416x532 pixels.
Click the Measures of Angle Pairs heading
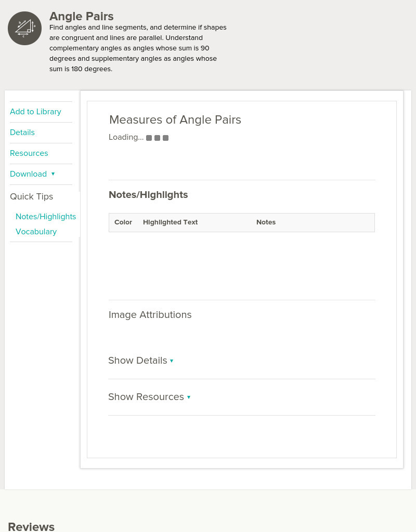(175, 120)
